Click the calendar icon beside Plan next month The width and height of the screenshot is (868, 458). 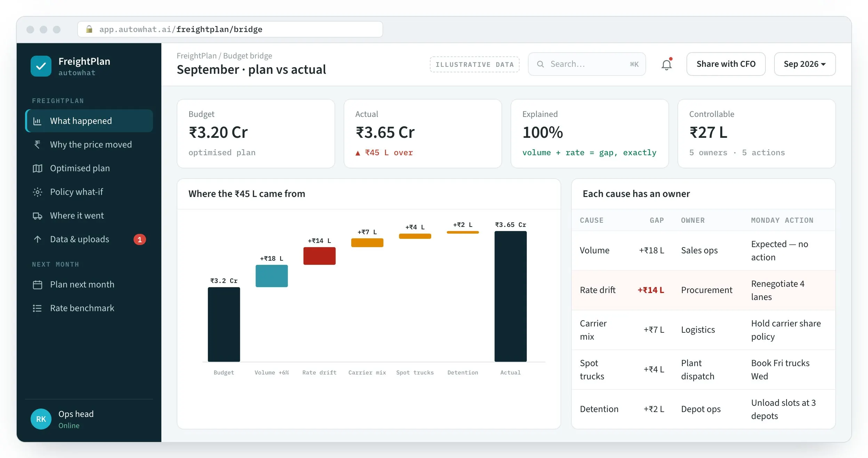click(x=37, y=285)
